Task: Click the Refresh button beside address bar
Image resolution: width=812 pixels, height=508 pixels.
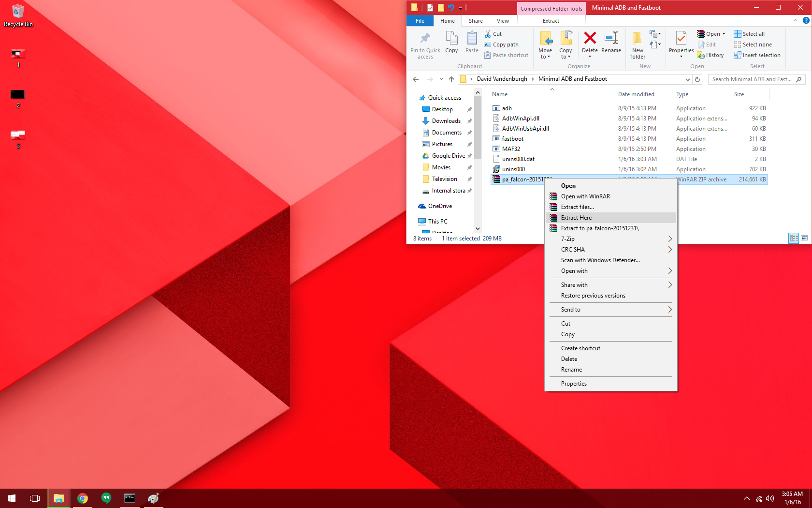Action: tap(697, 79)
